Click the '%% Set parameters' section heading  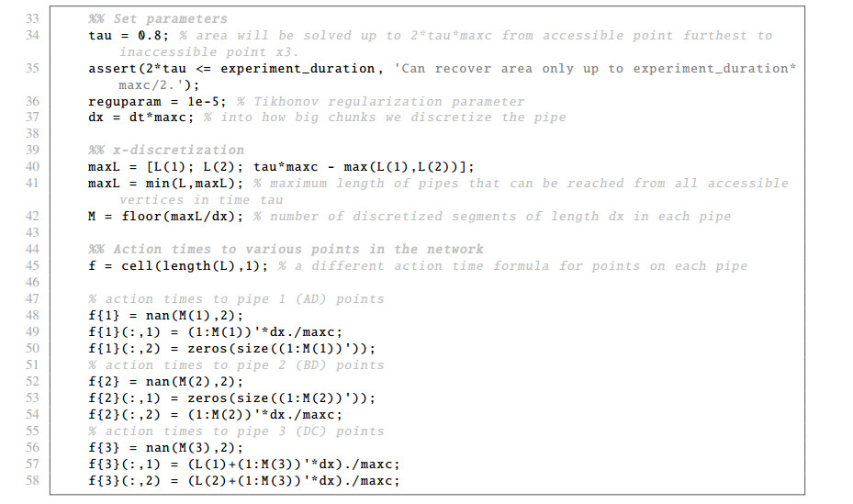158,18
